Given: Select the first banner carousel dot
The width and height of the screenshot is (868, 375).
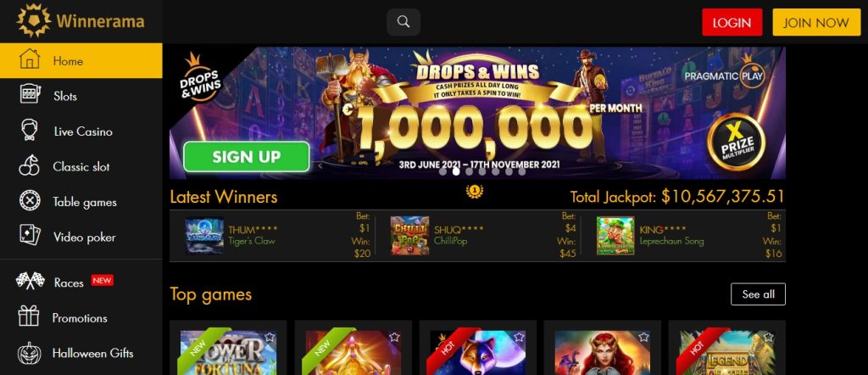Looking at the screenshot, I should [442, 171].
